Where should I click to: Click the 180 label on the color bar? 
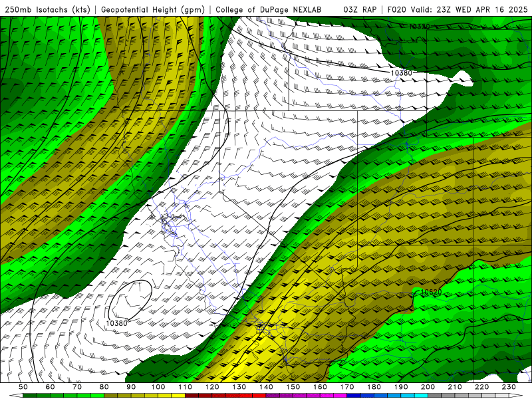pos(374,387)
